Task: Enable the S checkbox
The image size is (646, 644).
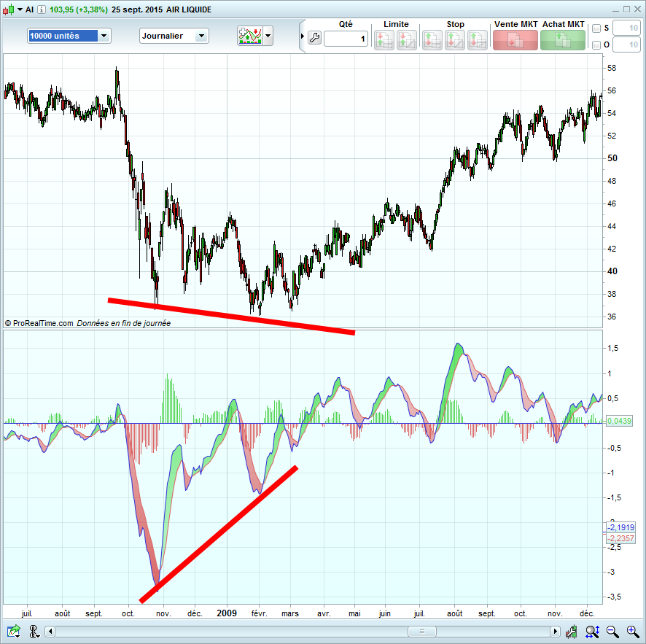Action: (596, 28)
